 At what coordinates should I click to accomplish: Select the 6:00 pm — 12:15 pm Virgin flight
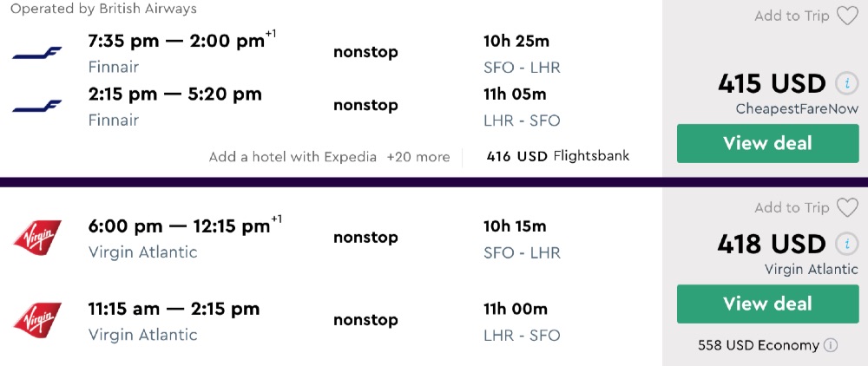click(x=179, y=226)
